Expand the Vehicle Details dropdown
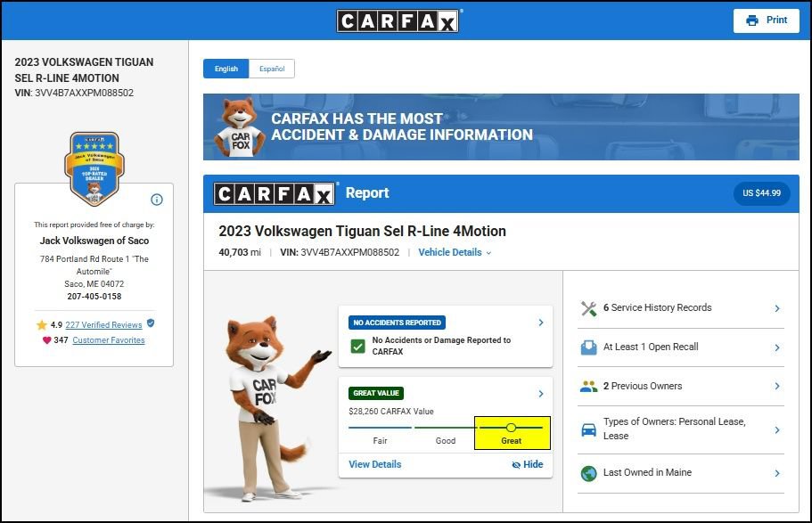The height and width of the screenshot is (523, 812). click(x=455, y=252)
